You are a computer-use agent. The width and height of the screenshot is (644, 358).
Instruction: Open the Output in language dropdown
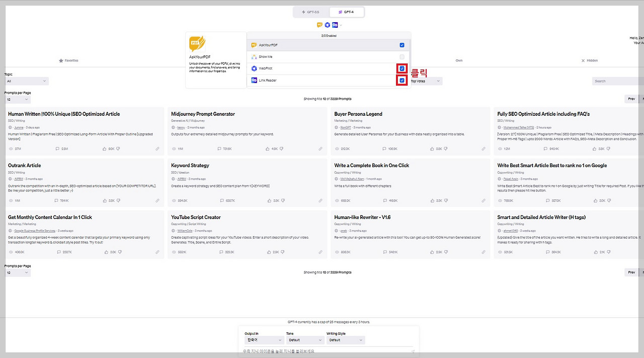tap(264, 340)
